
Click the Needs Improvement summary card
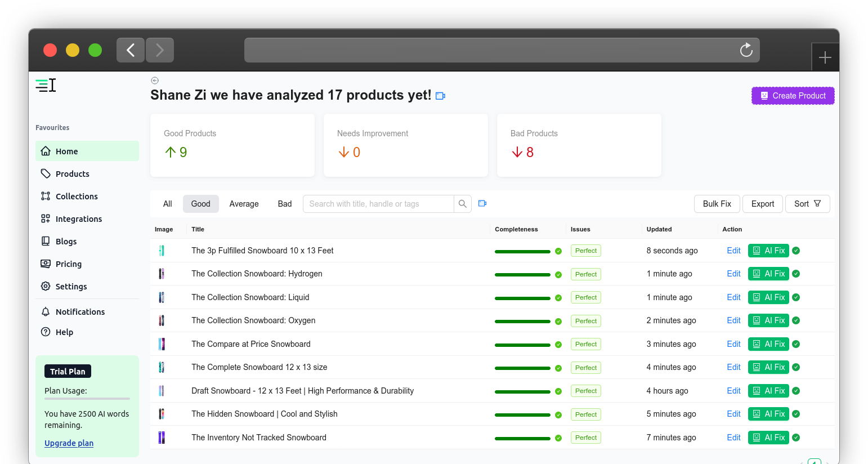point(406,145)
